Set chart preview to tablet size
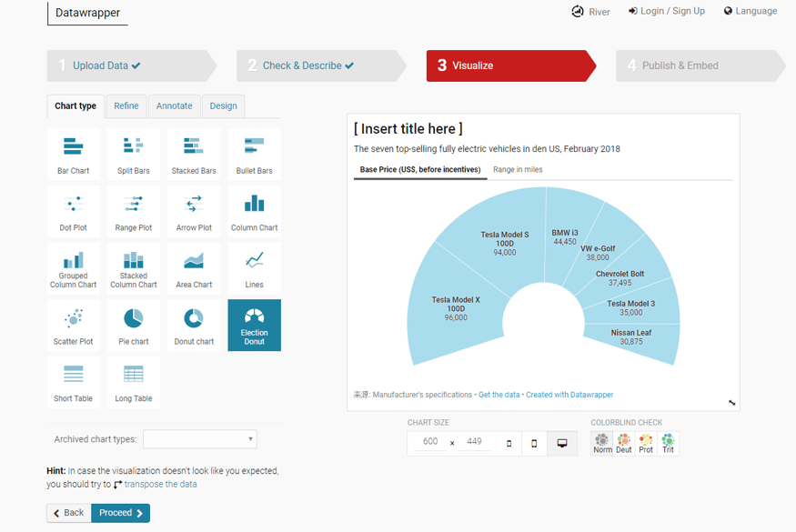The image size is (796, 532). coord(534,443)
